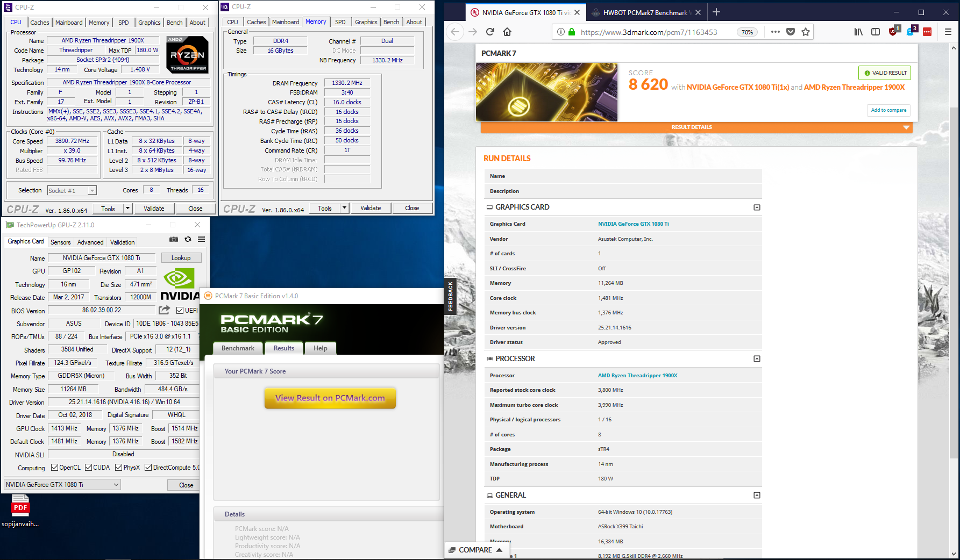Open GPU selection dropdown in GPU-Z
The width and height of the screenshot is (960, 560).
[62, 485]
